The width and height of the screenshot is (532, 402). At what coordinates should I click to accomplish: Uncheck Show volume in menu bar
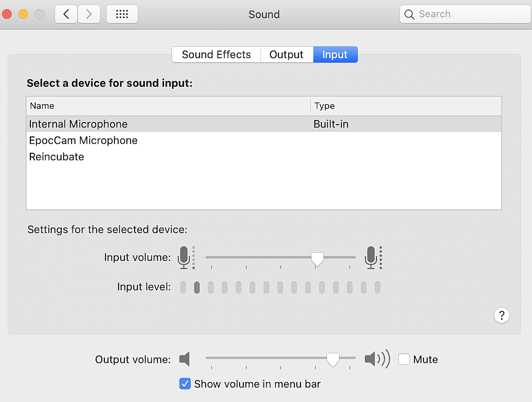(185, 384)
